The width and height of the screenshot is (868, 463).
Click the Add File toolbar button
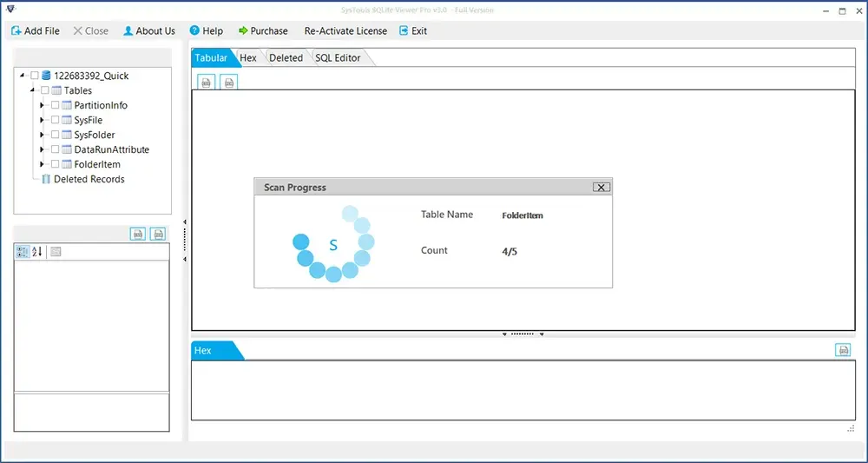pyautogui.click(x=36, y=31)
